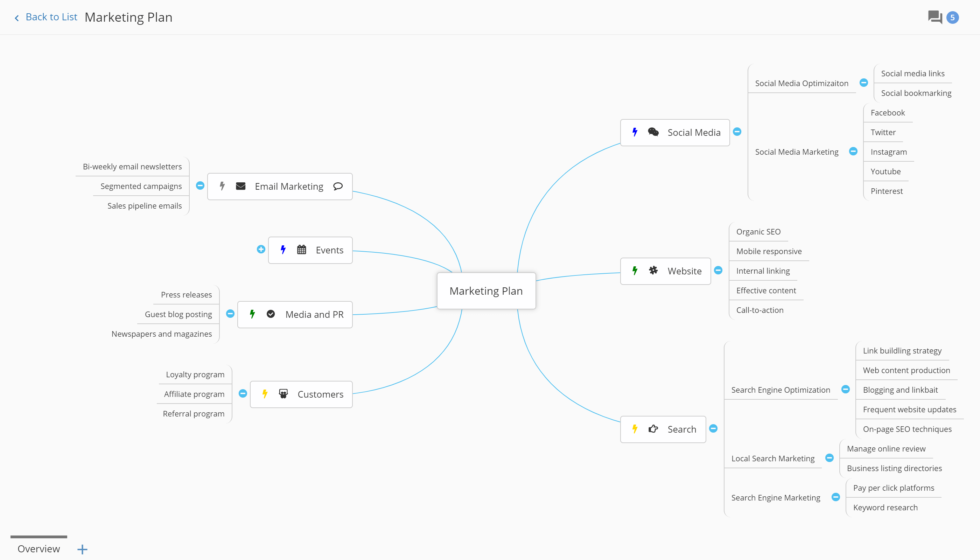Screen dimensions: 980x560
Task: Click the Overview tab at the bottom
Action: [x=38, y=548]
